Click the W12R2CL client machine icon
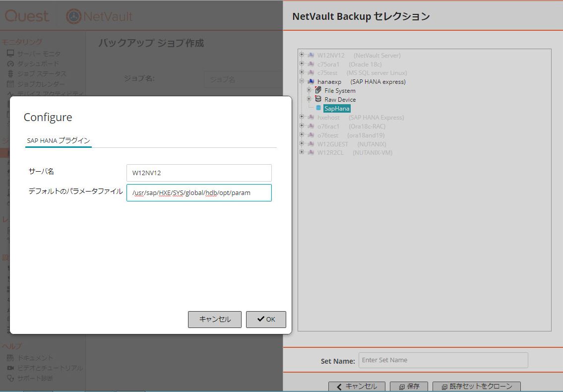The height and width of the screenshot is (392, 563). [x=311, y=152]
